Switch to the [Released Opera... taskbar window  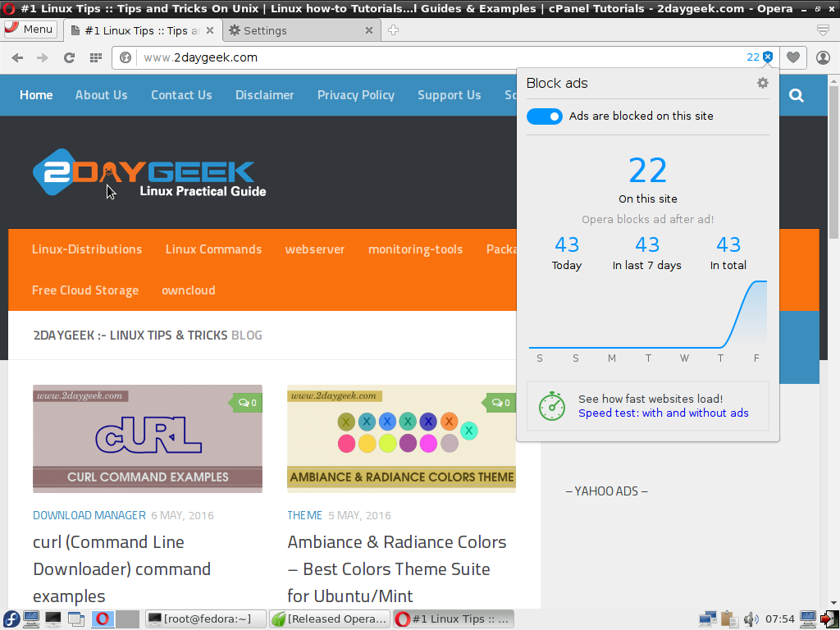pyautogui.click(x=330, y=619)
